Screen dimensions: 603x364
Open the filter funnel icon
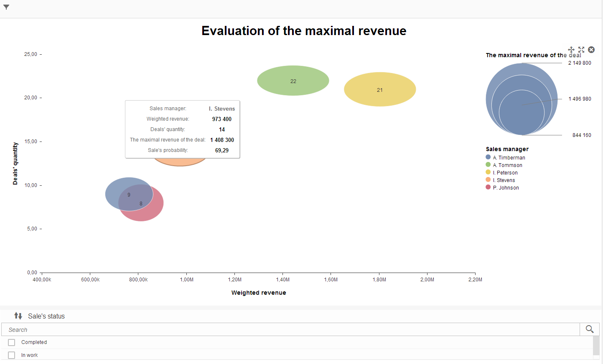click(6, 7)
